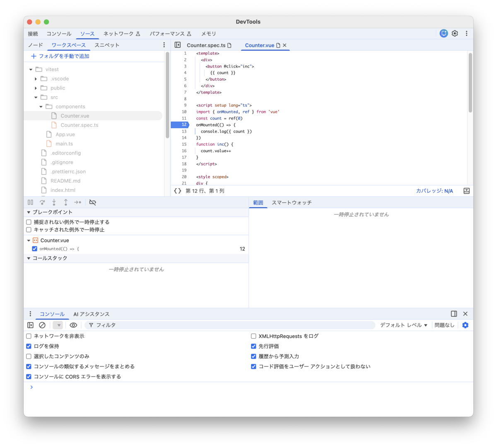Collapse the vitest root folder

(31, 70)
